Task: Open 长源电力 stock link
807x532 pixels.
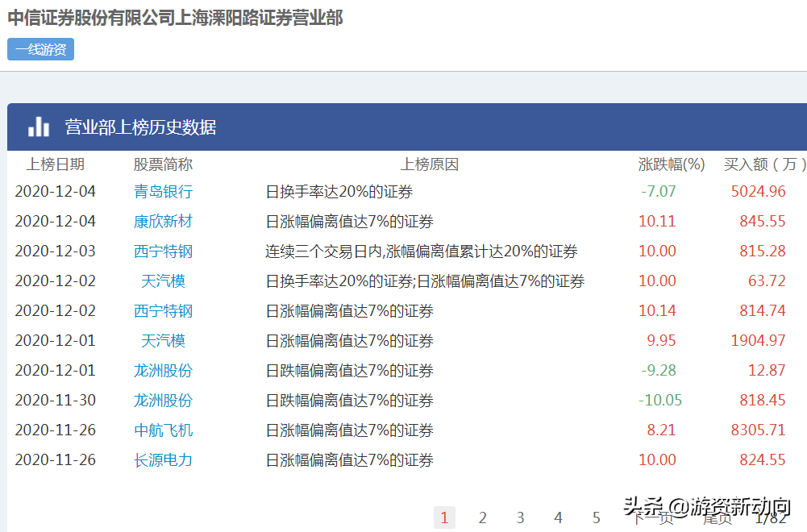Action: (163, 460)
